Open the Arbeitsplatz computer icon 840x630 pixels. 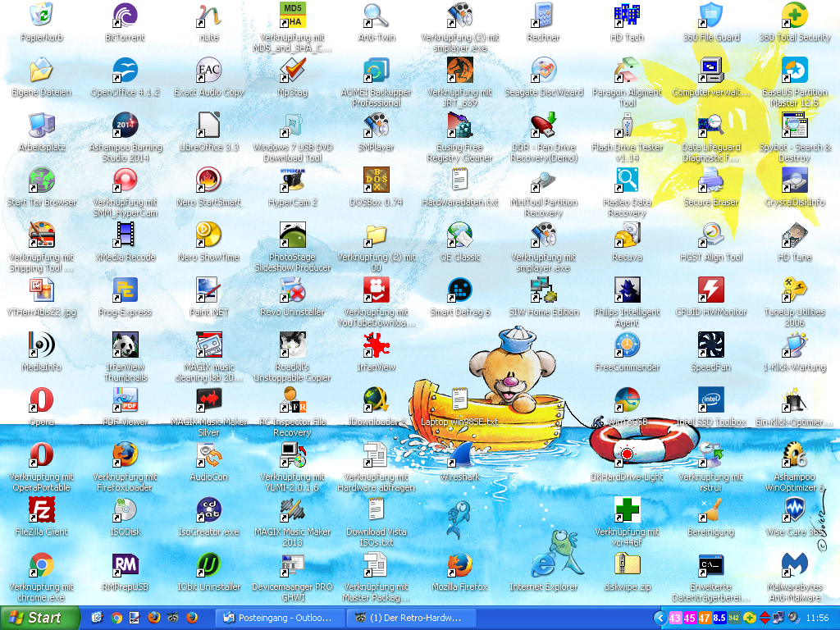[42, 126]
